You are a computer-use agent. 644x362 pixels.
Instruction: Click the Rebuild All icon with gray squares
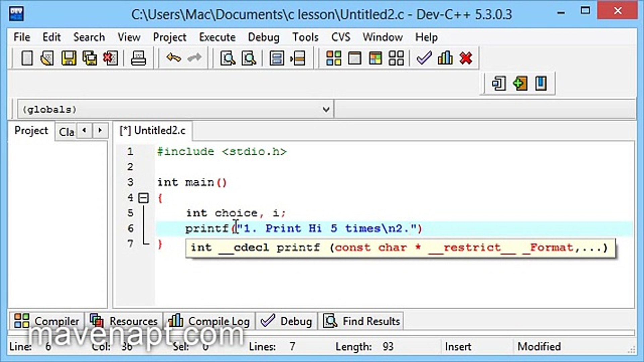pos(396,58)
